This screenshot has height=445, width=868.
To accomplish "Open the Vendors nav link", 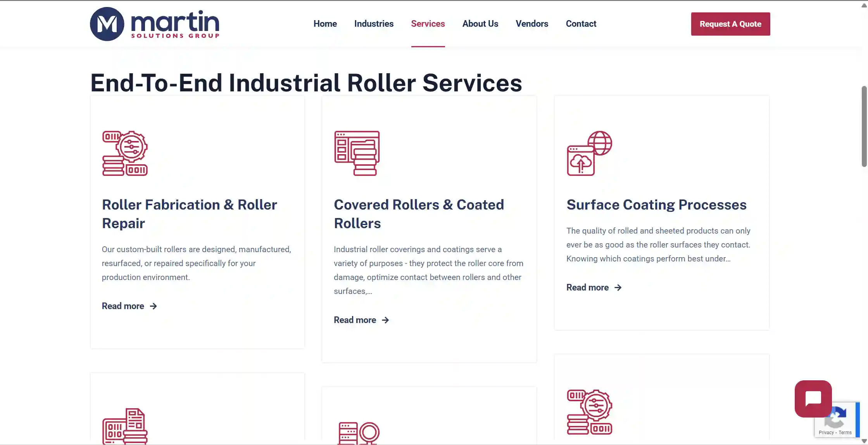I will click(531, 24).
